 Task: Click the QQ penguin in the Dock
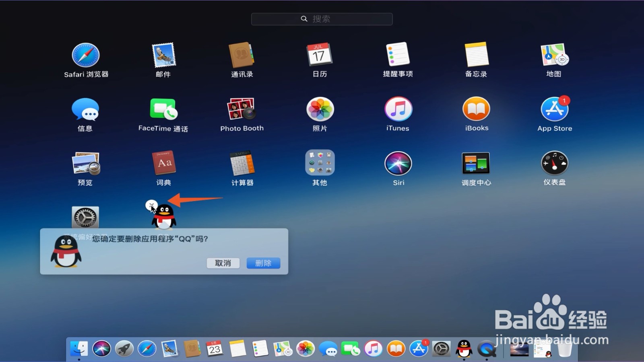(x=464, y=348)
